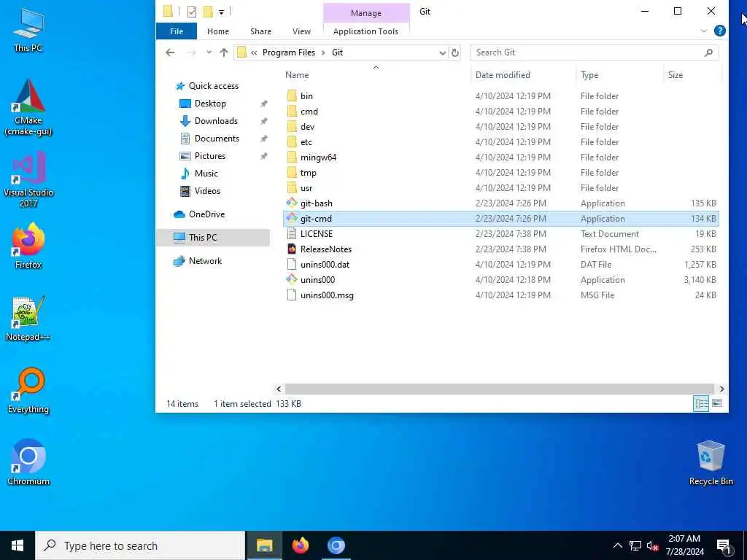Switch to the Share ribbon tab
This screenshot has width=747, height=560.
pyautogui.click(x=260, y=31)
